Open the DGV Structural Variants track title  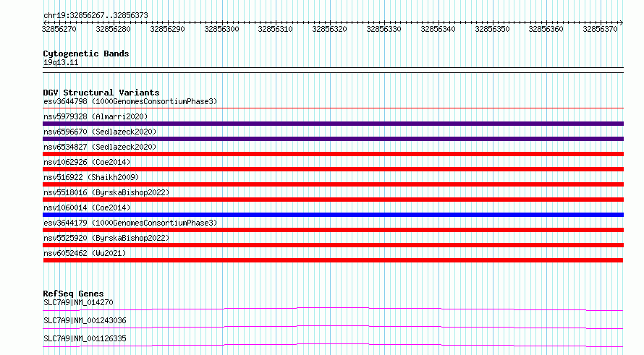pos(101,93)
